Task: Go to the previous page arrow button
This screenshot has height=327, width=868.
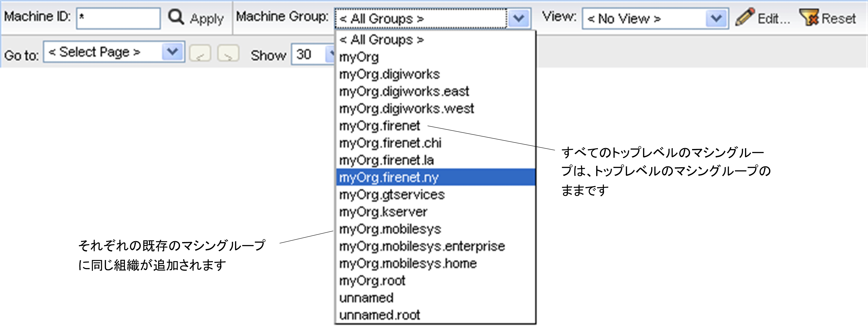Action: [x=200, y=53]
